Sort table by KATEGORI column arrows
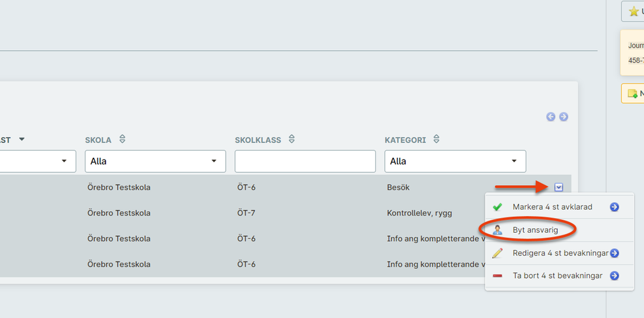644x318 pixels. click(x=437, y=139)
